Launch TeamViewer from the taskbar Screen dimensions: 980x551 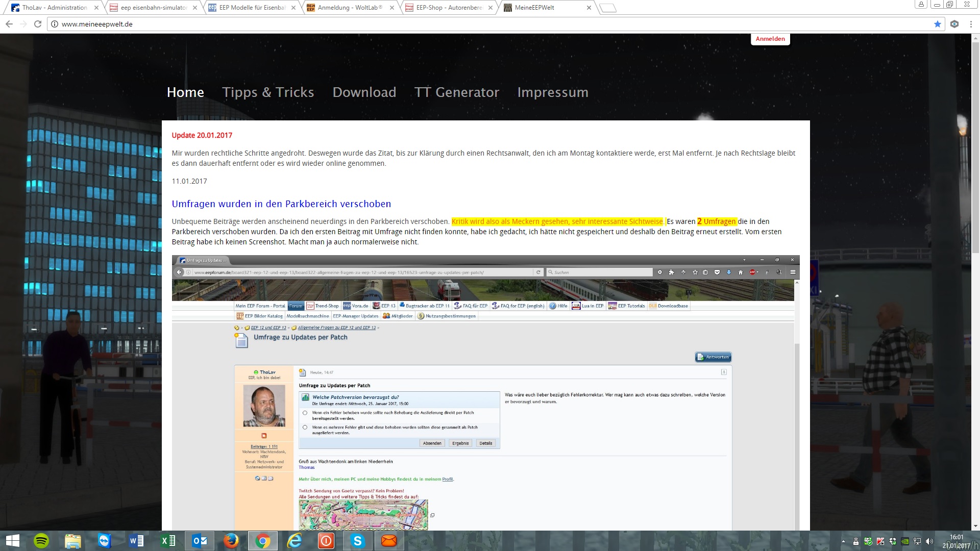(x=105, y=541)
